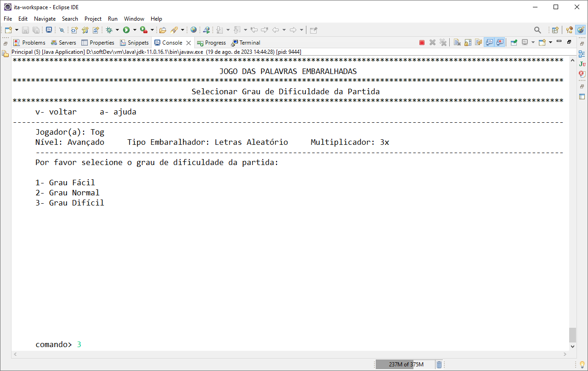Image resolution: width=588 pixels, height=371 pixels.
Task: Click the Terminate red square button
Action: [422, 42]
